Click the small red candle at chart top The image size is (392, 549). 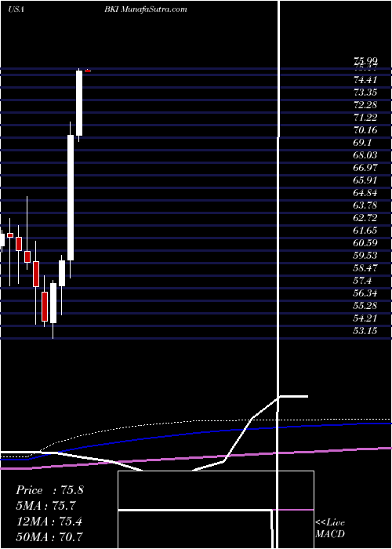click(x=88, y=71)
